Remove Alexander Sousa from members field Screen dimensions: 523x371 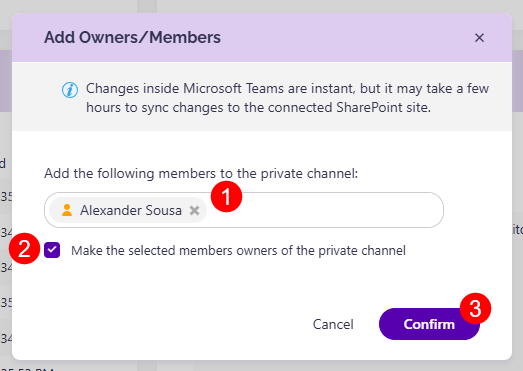pyautogui.click(x=194, y=210)
